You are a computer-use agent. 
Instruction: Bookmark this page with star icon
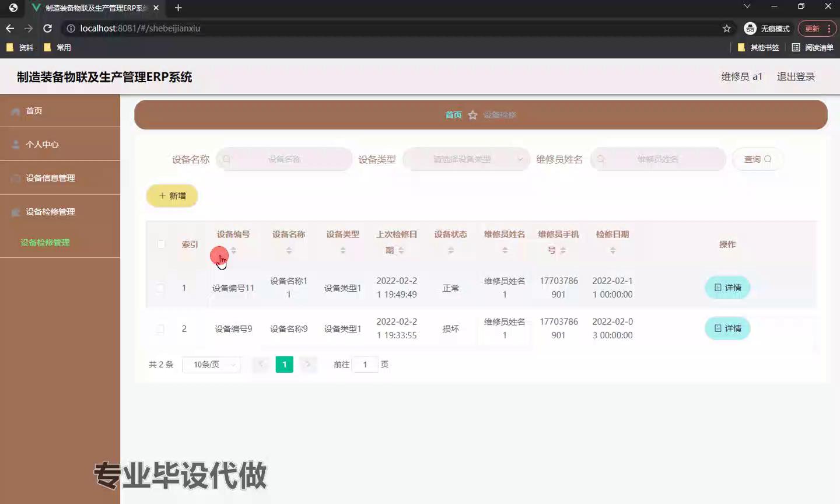pos(726,28)
